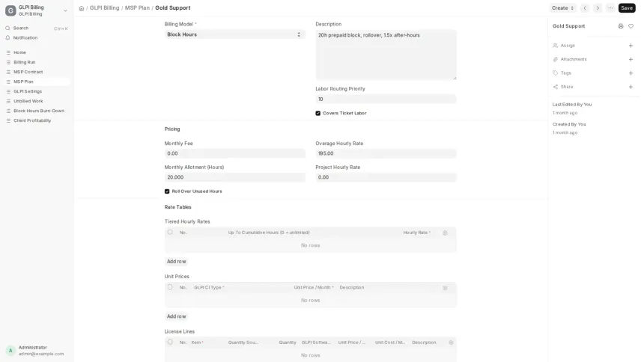
Task: Open Block Hours Burn-Down report
Action: pyautogui.click(x=37, y=111)
